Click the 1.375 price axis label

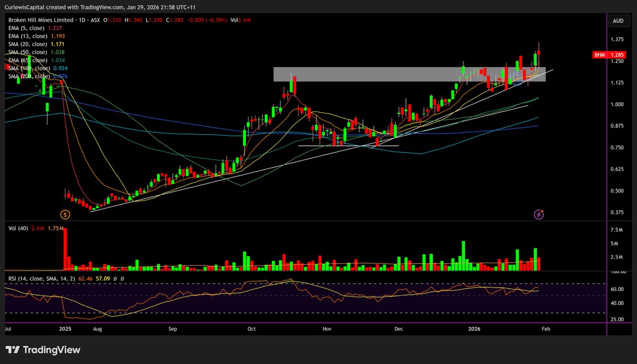tap(617, 40)
